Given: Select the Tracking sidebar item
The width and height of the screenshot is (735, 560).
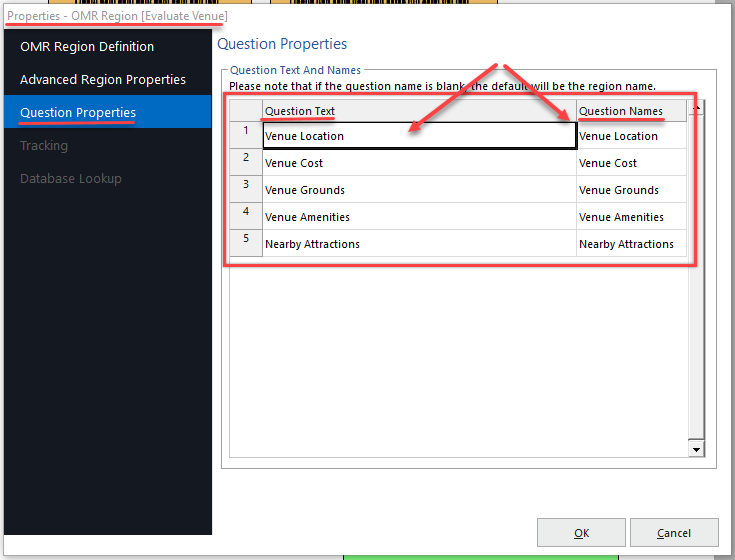Looking at the screenshot, I should click(107, 145).
